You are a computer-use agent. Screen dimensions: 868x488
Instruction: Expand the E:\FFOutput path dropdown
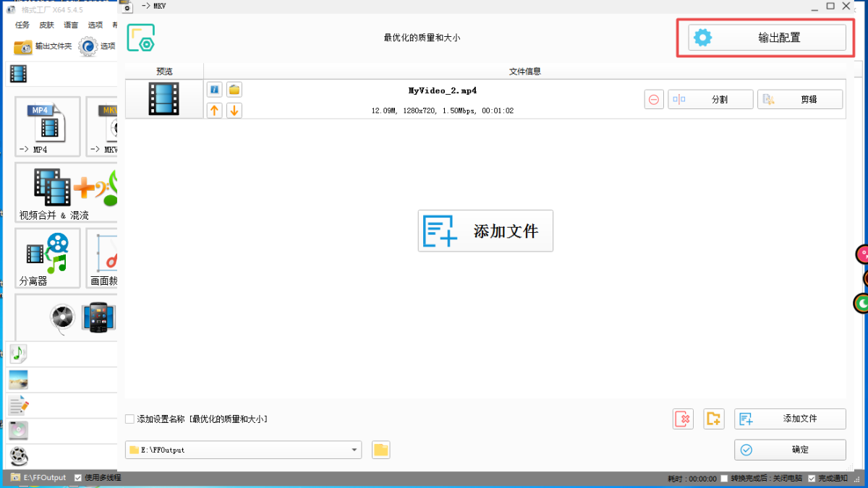354,450
